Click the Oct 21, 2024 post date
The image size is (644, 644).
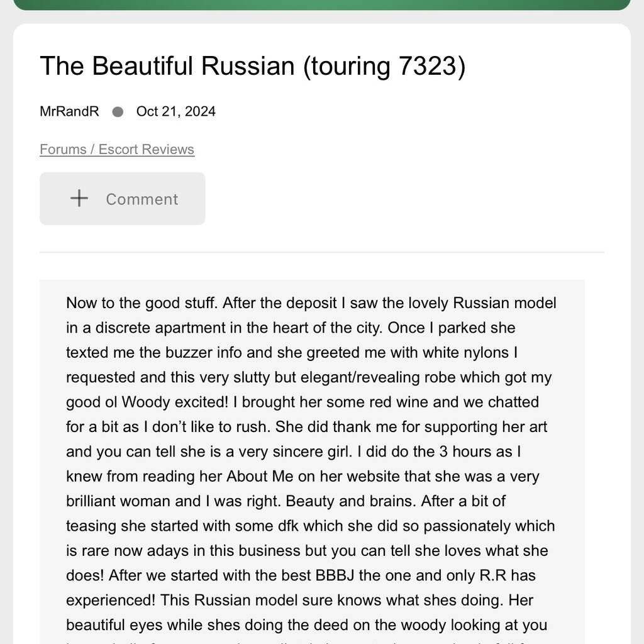tap(176, 111)
